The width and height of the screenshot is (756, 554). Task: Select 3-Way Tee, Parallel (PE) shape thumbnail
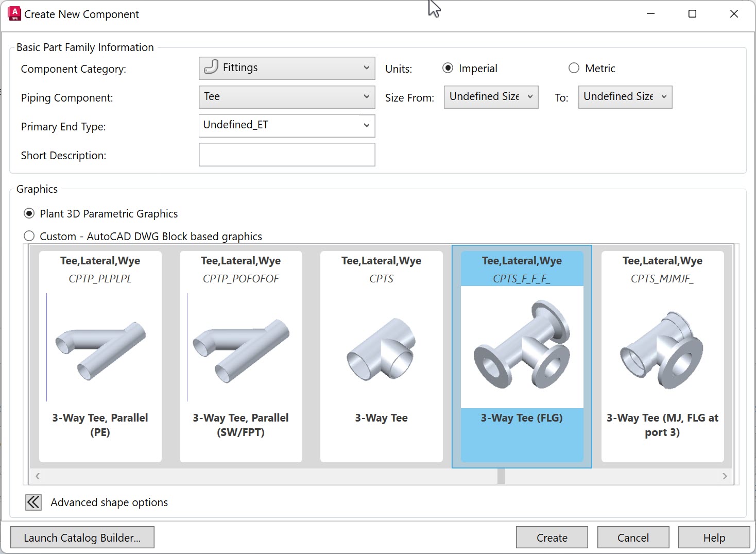[x=100, y=357]
